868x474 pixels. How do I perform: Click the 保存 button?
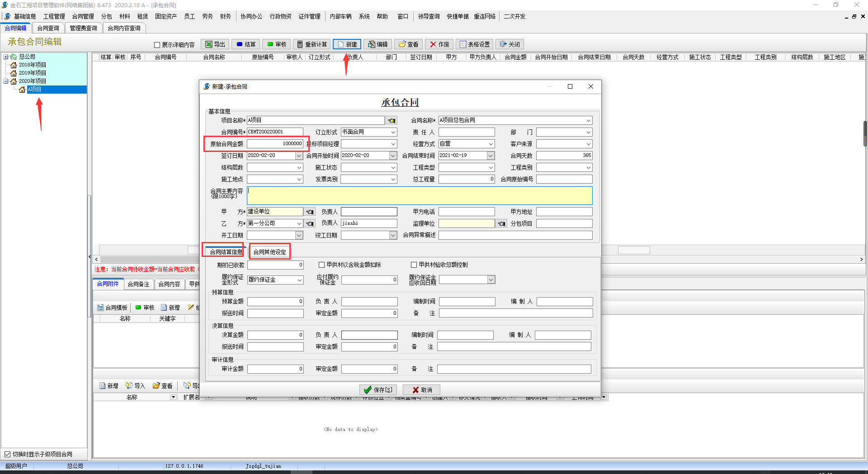coord(378,390)
